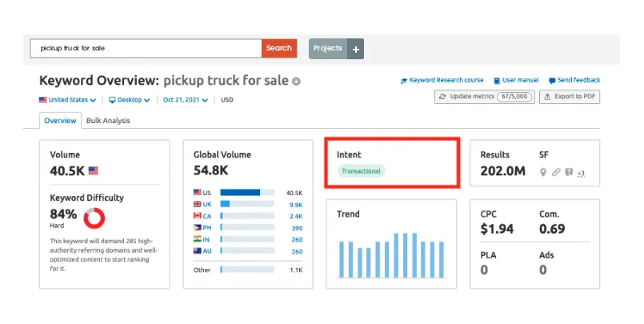Click the Update metrics button
The image size is (644, 324).
pyautogui.click(x=485, y=97)
